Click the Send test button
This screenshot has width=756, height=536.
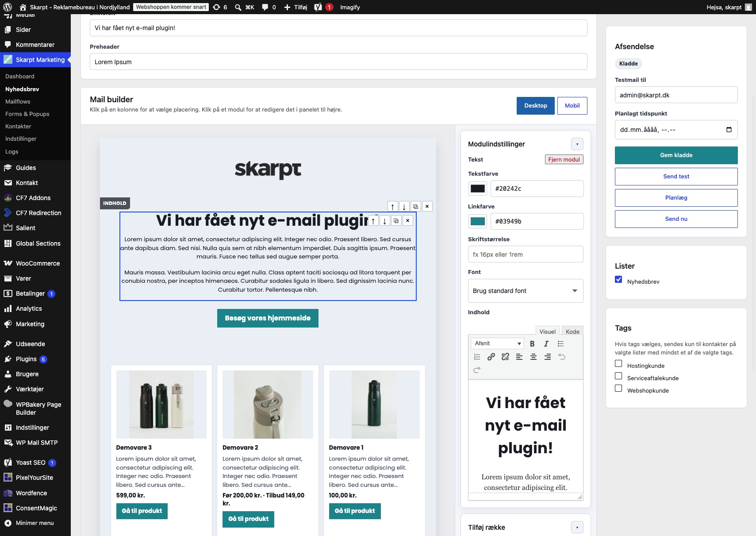click(676, 177)
